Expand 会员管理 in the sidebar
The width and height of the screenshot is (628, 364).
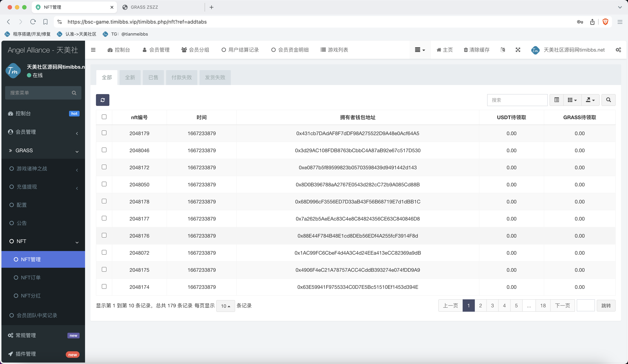[x=43, y=132]
